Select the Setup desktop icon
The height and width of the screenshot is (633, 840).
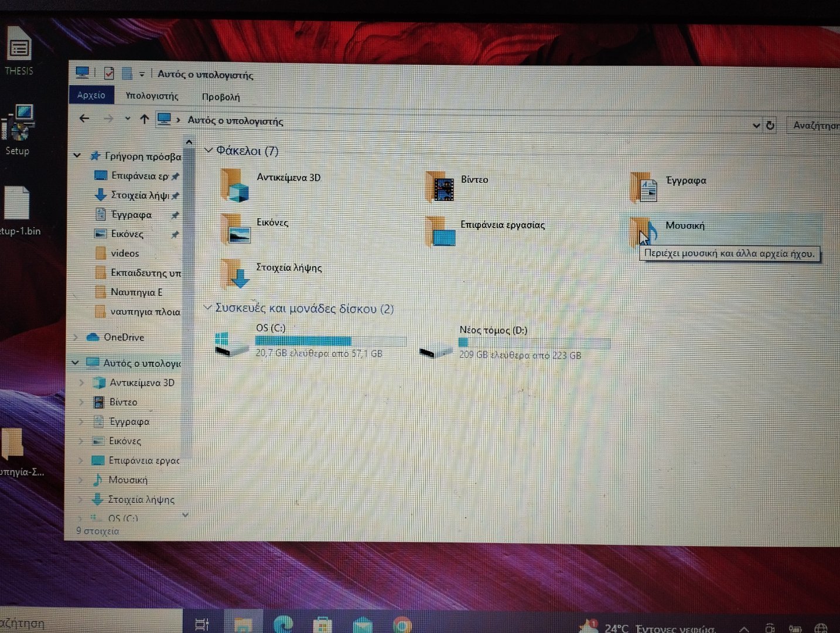click(x=18, y=130)
